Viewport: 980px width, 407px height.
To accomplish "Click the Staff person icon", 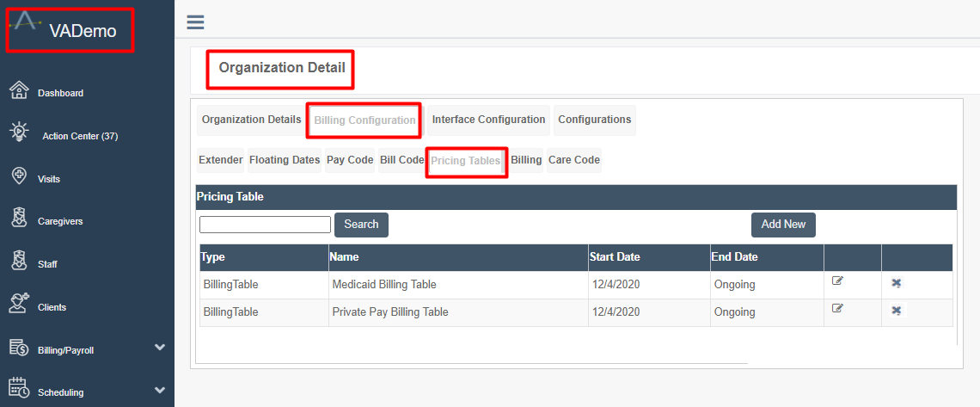I will click(x=20, y=261).
